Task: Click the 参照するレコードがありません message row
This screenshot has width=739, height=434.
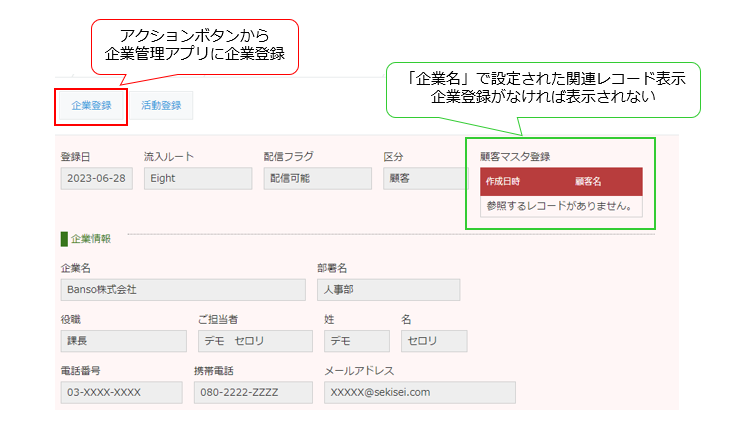Action: [559, 206]
